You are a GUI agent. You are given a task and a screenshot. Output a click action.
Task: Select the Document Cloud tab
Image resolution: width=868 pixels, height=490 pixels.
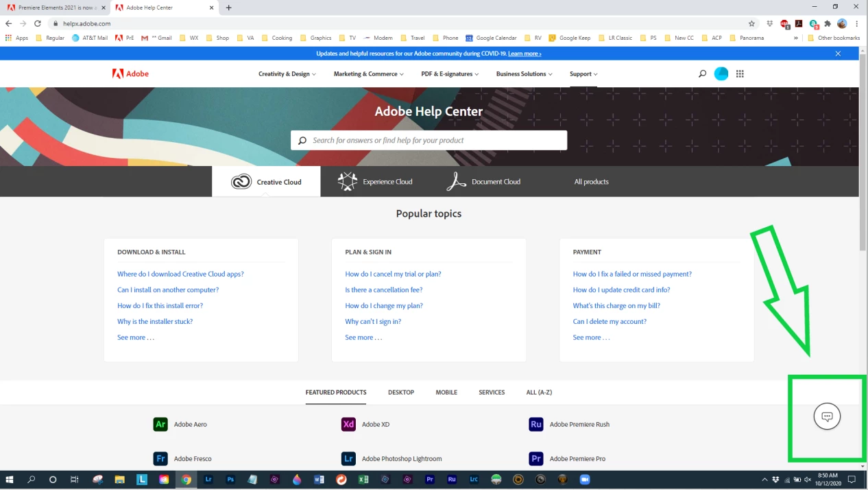coord(483,181)
